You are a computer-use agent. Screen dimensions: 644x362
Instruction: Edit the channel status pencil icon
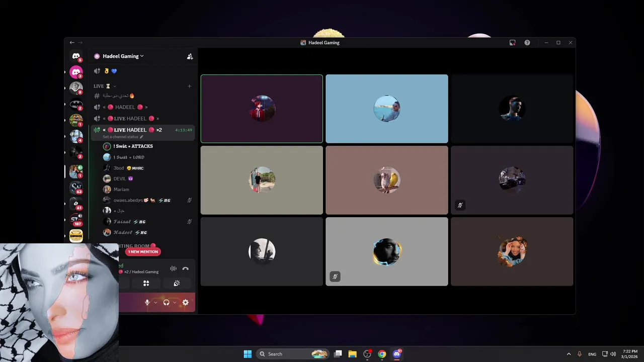pos(141,137)
